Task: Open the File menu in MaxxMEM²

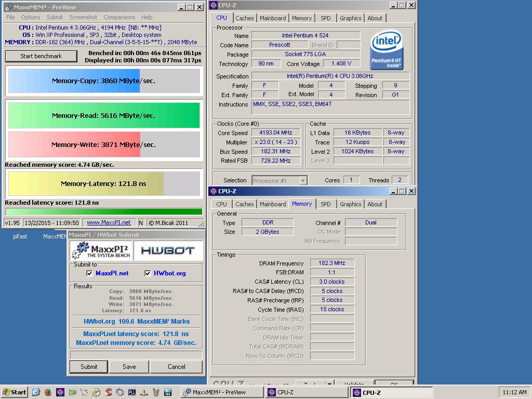Action: pyautogui.click(x=10, y=17)
